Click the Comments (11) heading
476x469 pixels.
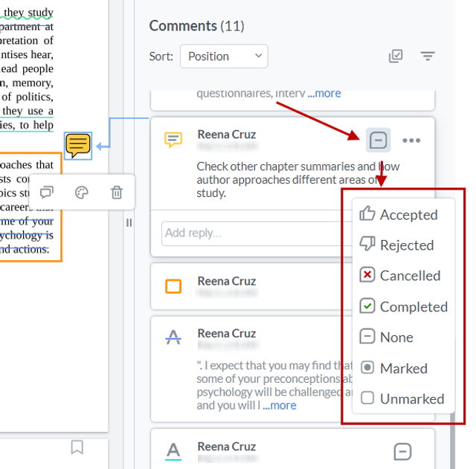click(196, 26)
